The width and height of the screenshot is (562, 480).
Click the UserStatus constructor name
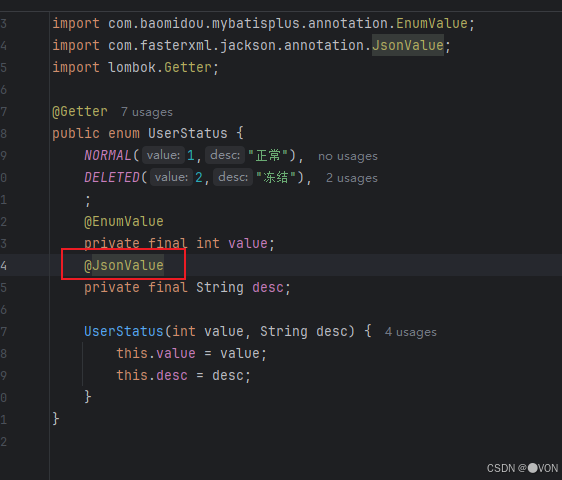[124, 332]
